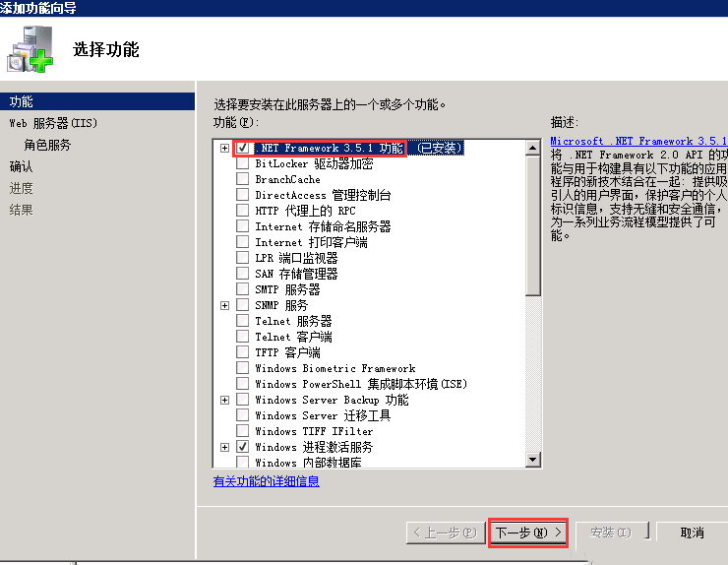Select BitLocker 驱动器加密 row text
The height and width of the screenshot is (565, 728).
tap(314, 163)
